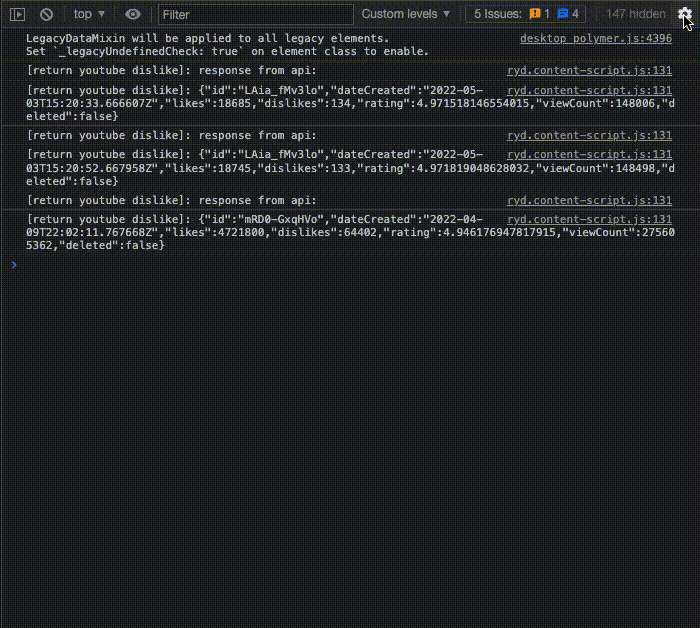Open source link beside third 'response from api' message

point(589,200)
